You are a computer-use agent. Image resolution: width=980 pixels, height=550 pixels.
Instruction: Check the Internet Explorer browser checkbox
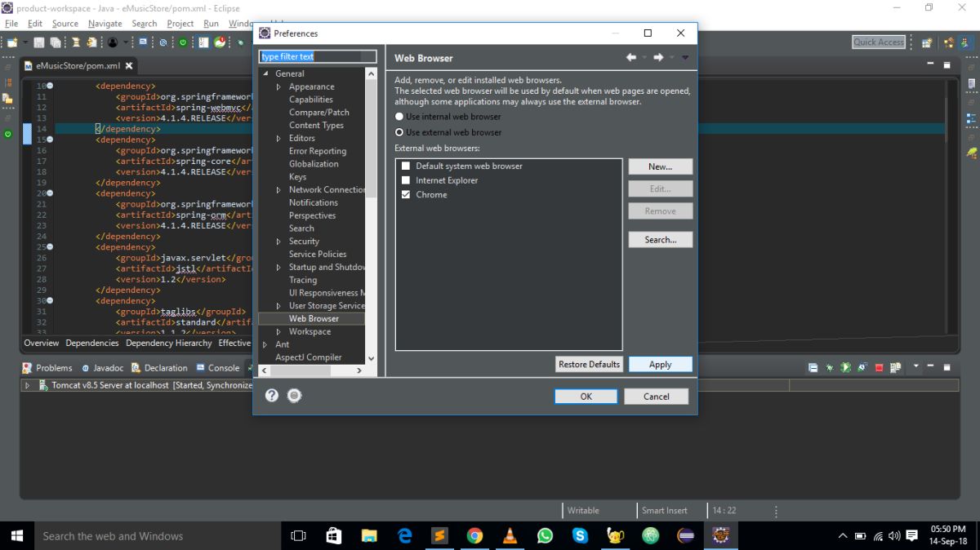point(406,180)
